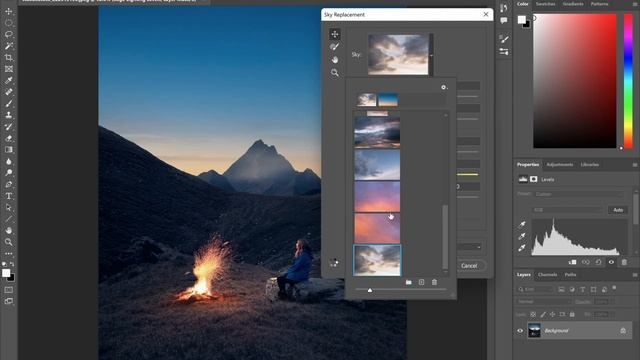Select the Lasso tool
Viewport: 640px width, 360px height.
pos(9,34)
